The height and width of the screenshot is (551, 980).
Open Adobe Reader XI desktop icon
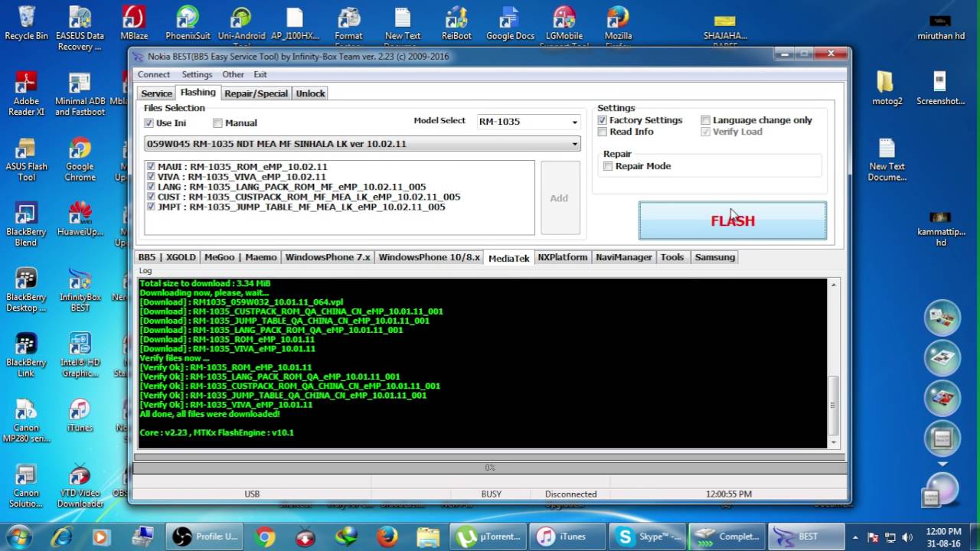pos(26,93)
